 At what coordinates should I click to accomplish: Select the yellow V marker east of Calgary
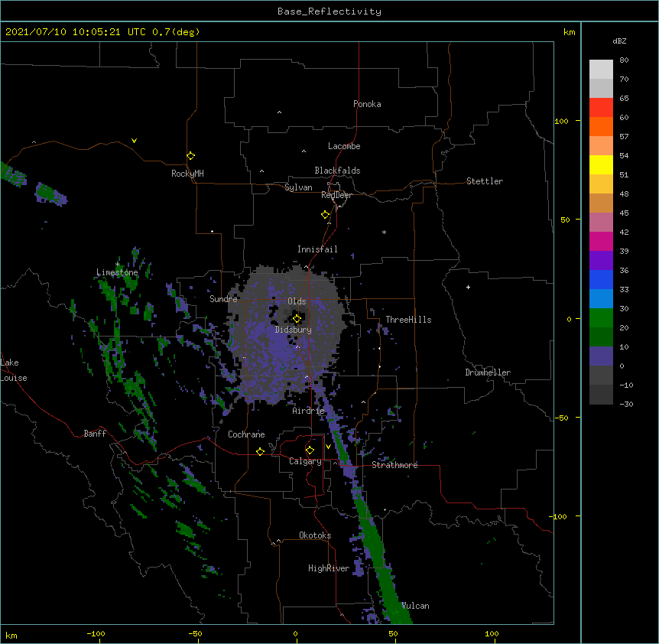[328, 446]
